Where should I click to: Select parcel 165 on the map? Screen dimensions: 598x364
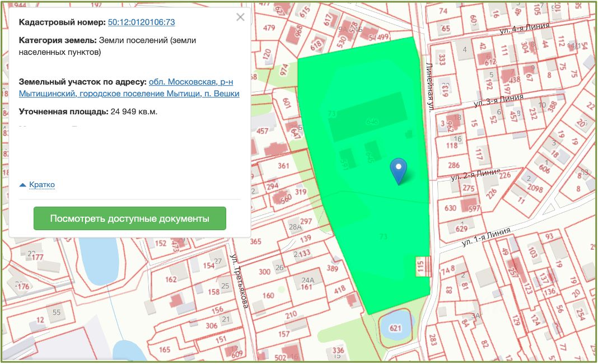tap(165, 349)
